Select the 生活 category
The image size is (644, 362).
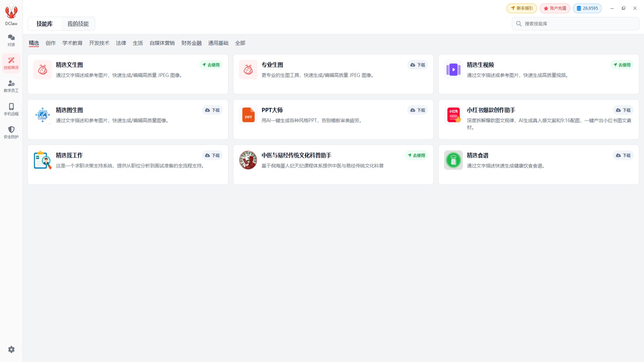point(138,43)
